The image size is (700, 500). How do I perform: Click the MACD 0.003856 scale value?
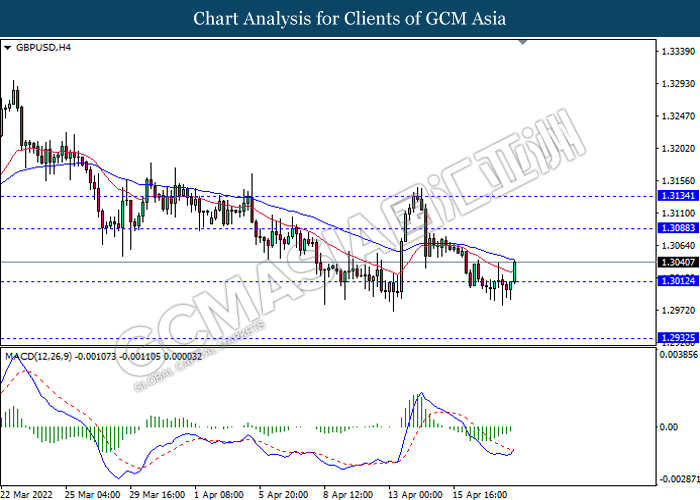pyautogui.click(x=679, y=355)
